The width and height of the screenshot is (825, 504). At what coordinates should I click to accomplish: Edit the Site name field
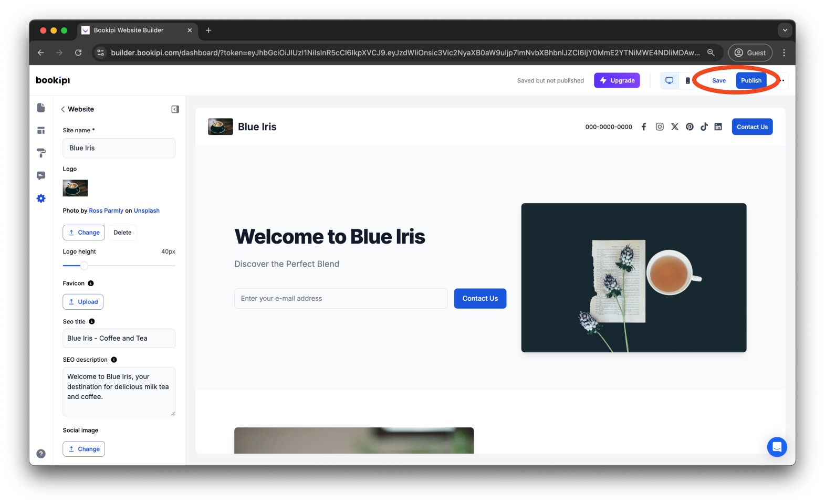[x=119, y=148]
